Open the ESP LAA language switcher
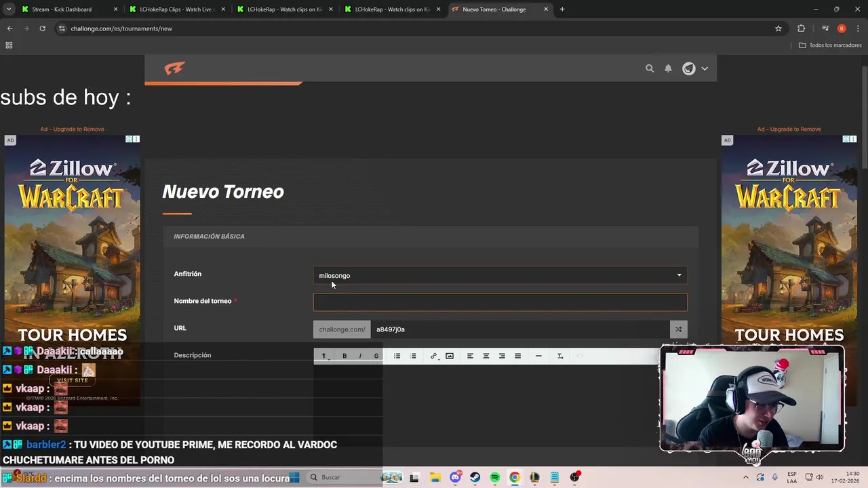868x488 pixels. pyautogui.click(x=792, y=477)
